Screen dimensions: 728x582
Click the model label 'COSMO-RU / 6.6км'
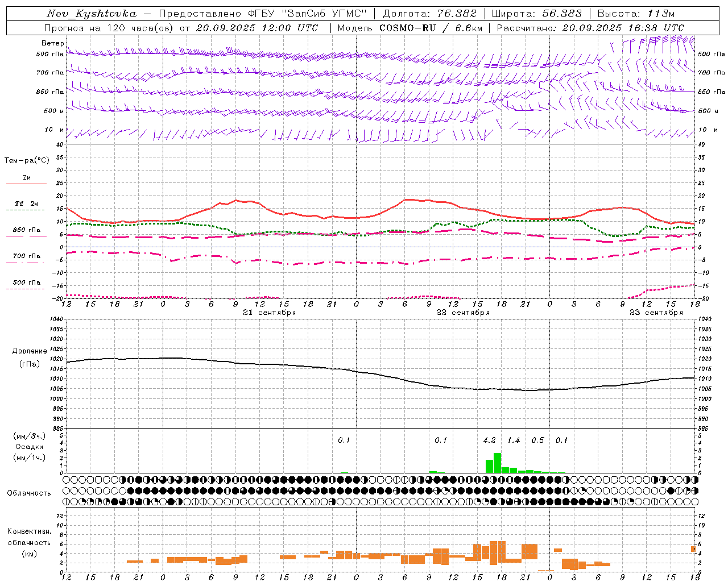pos(431,28)
